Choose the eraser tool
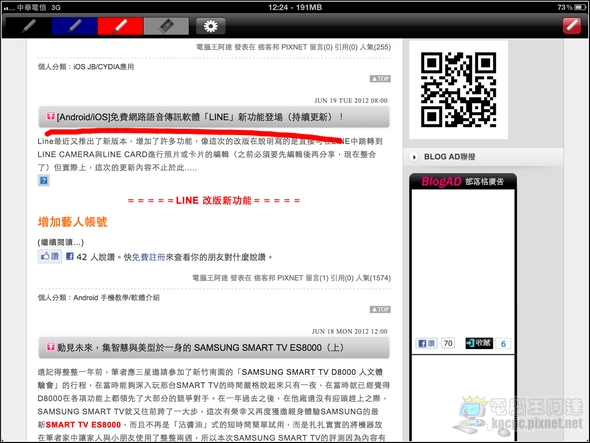Screen dimensions: 590x443 (x=166, y=26)
